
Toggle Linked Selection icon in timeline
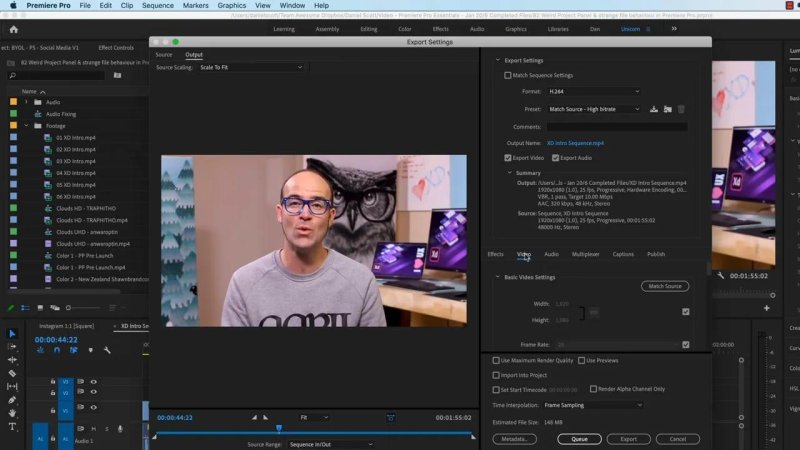click(73, 350)
